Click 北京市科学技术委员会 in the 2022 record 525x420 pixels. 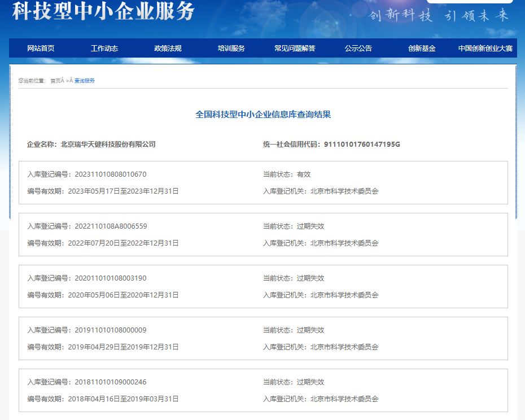344,243
